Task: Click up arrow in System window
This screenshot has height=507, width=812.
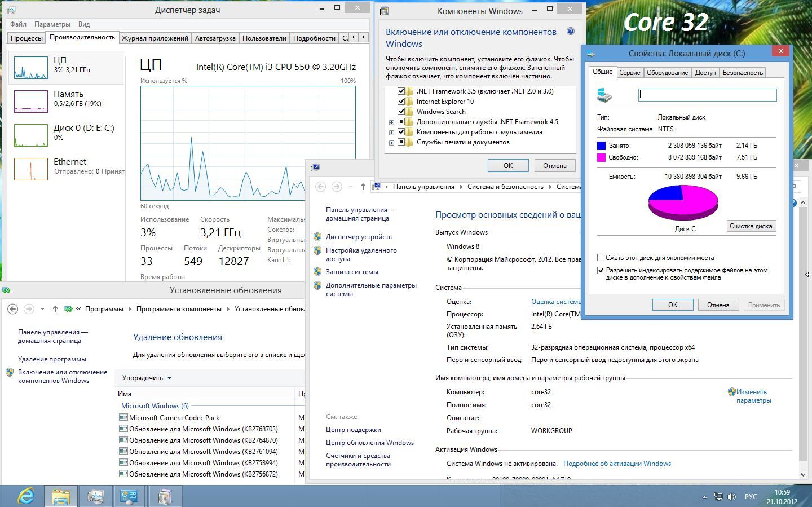Action: (363, 186)
